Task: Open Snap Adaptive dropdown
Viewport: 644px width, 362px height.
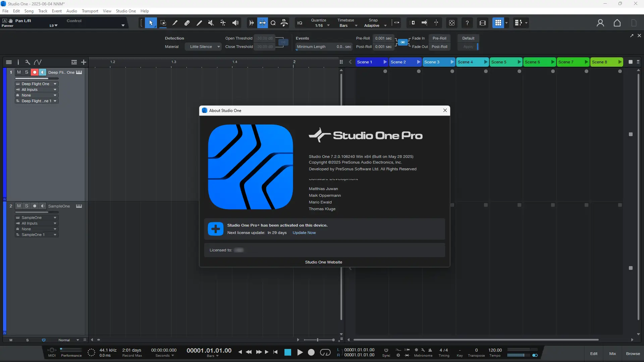Action: 385,26
